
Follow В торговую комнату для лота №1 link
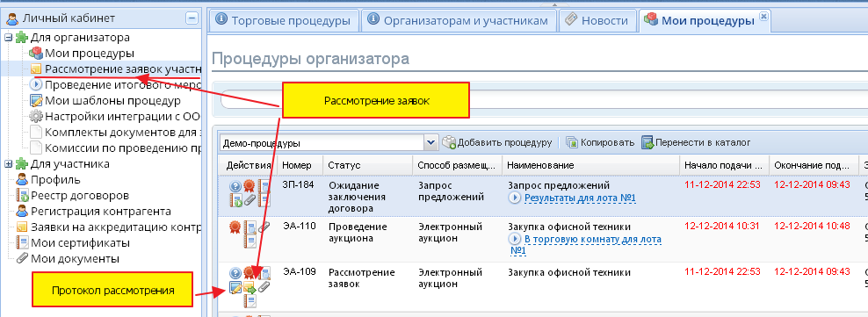(x=586, y=244)
